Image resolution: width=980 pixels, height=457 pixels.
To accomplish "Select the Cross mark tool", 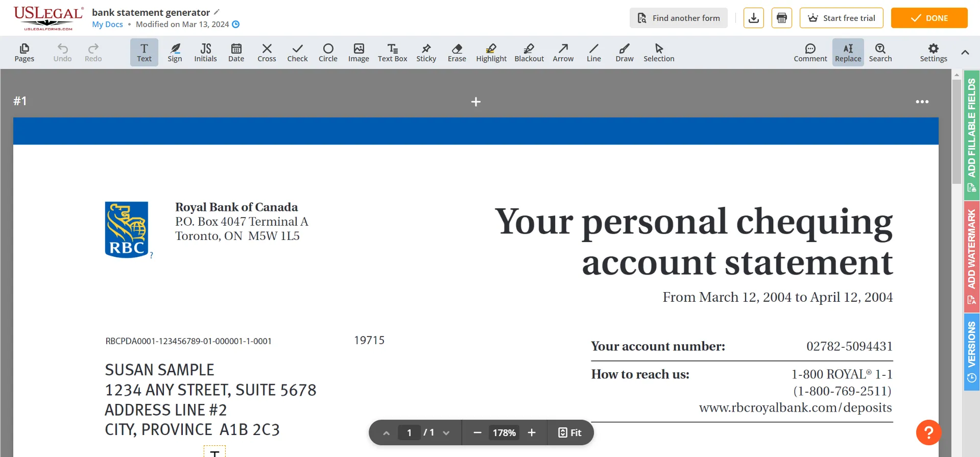I will tap(267, 53).
